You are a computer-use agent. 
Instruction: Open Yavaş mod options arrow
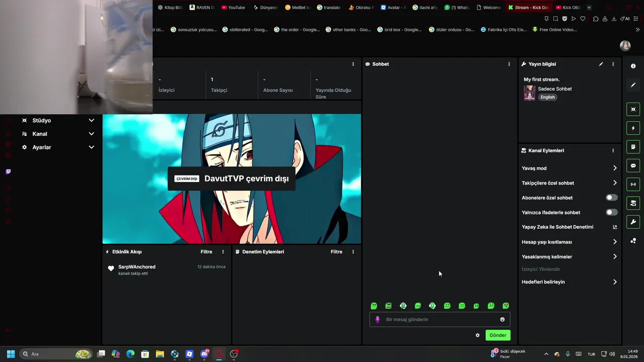(x=615, y=168)
